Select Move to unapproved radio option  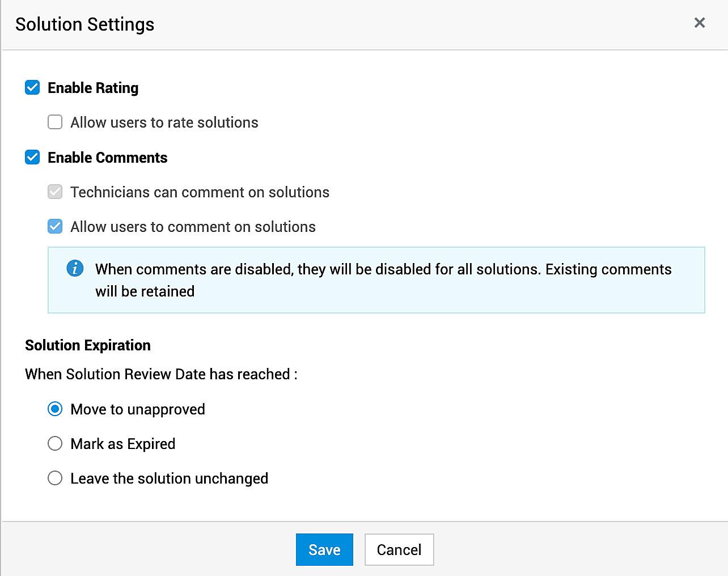[55, 409]
